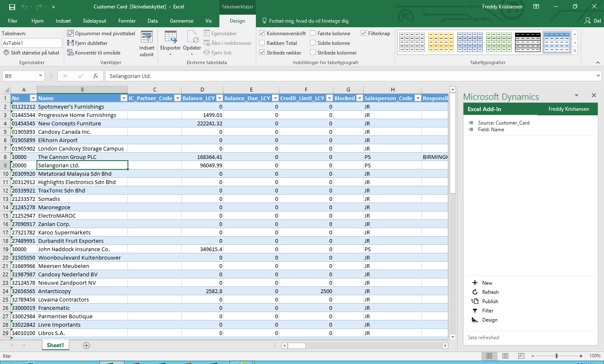This screenshot has height=364, width=604.
Task: Open the Balance_LCY column filter dropdown
Action: 219,98
